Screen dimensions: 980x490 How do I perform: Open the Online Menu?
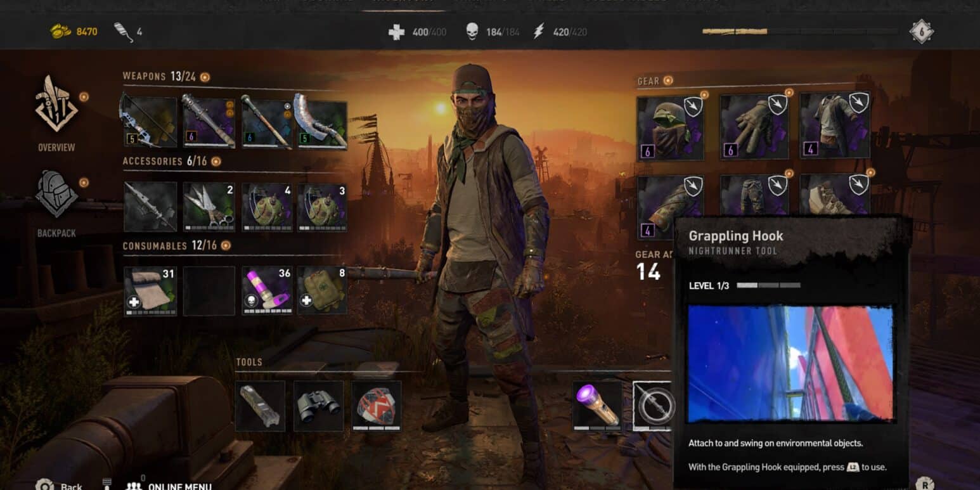169,486
